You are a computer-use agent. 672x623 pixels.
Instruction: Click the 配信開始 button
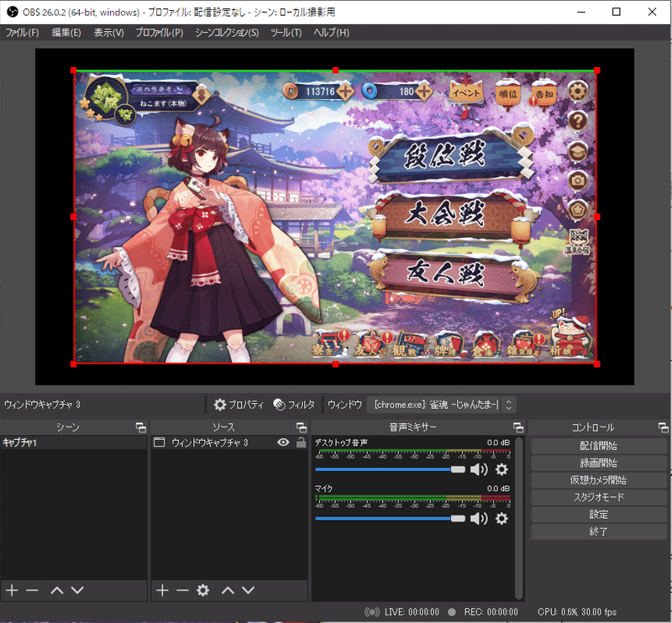point(598,446)
